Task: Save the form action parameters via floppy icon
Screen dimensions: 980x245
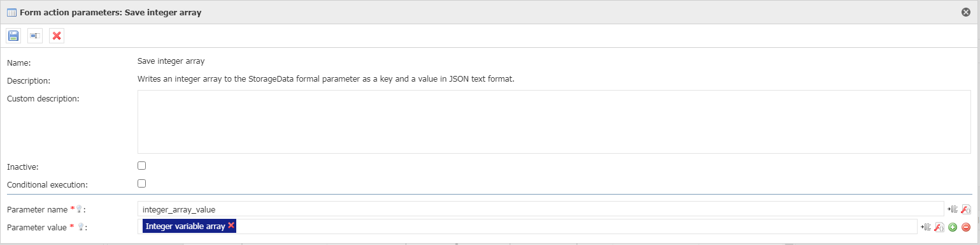Action: [x=13, y=36]
